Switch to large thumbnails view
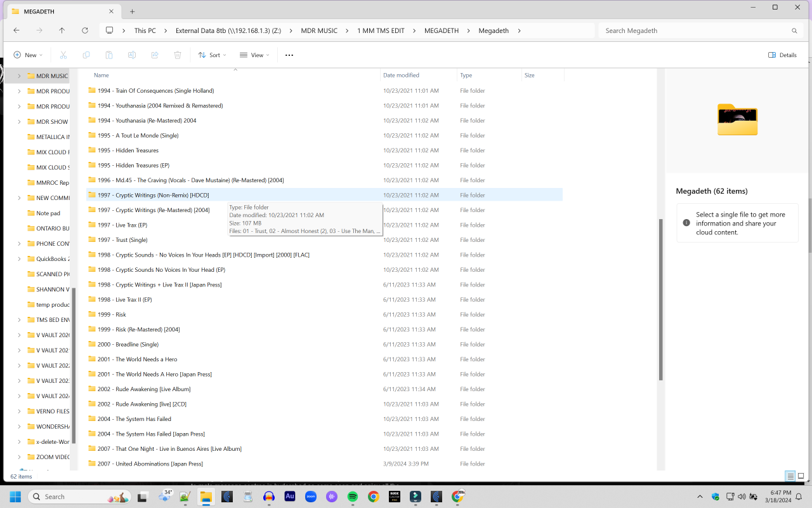Image resolution: width=812 pixels, height=508 pixels. click(x=801, y=476)
